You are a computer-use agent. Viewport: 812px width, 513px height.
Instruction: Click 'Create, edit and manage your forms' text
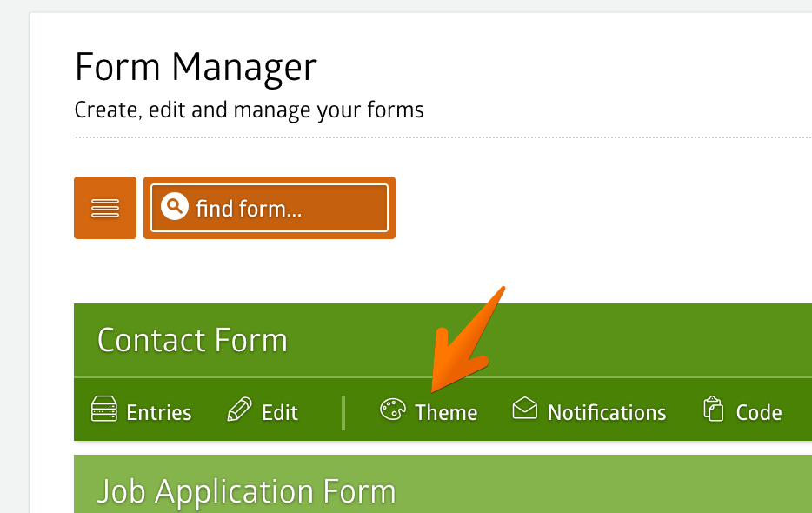250,110
